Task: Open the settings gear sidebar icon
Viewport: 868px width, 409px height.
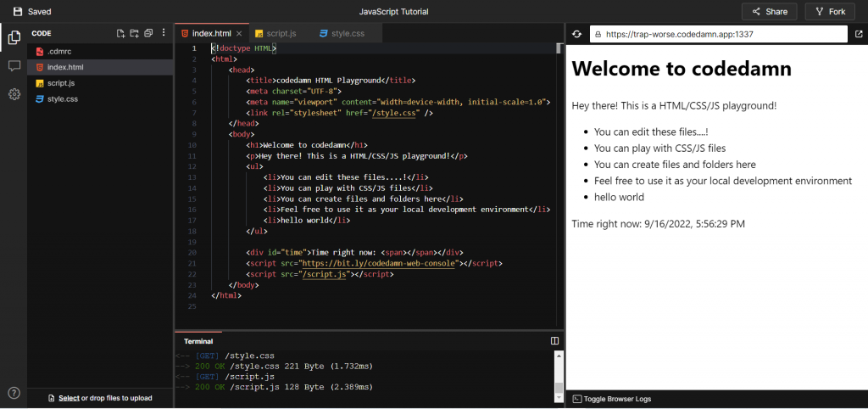Action: [14, 94]
